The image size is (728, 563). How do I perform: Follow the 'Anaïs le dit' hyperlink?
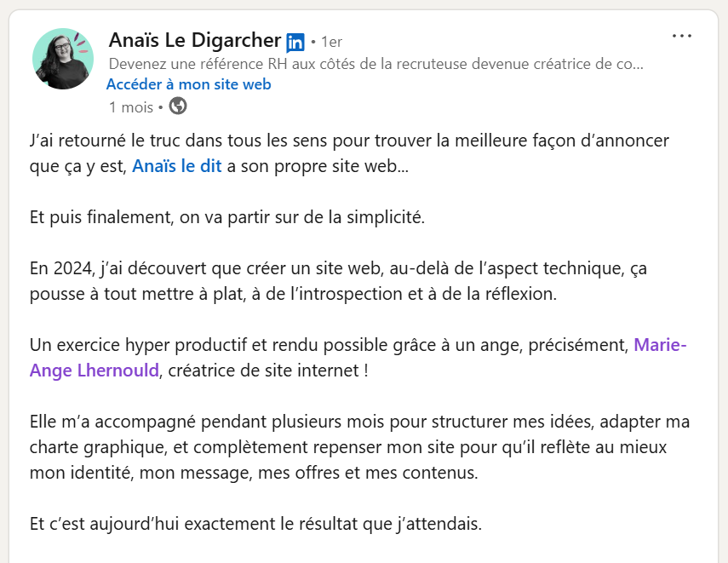pos(176,166)
